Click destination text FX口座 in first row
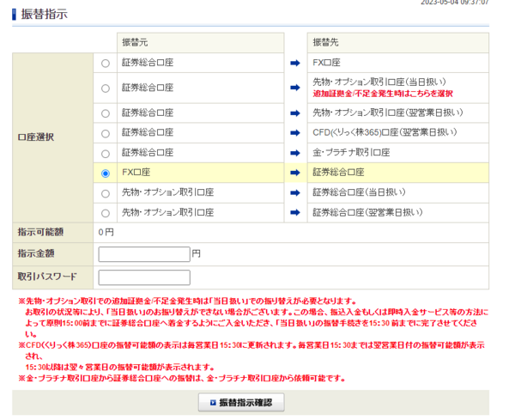 pyautogui.click(x=326, y=63)
